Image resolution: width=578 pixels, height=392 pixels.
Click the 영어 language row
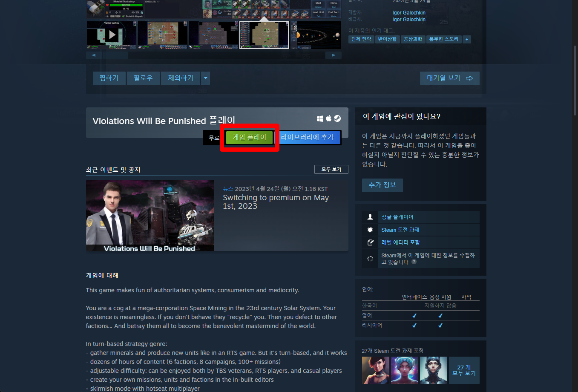[x=421, y=315]
